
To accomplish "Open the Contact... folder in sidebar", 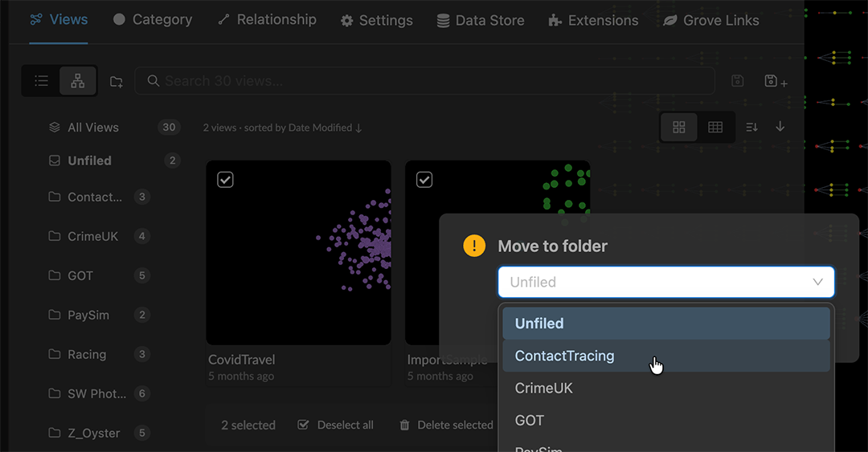I will point(100,197).
